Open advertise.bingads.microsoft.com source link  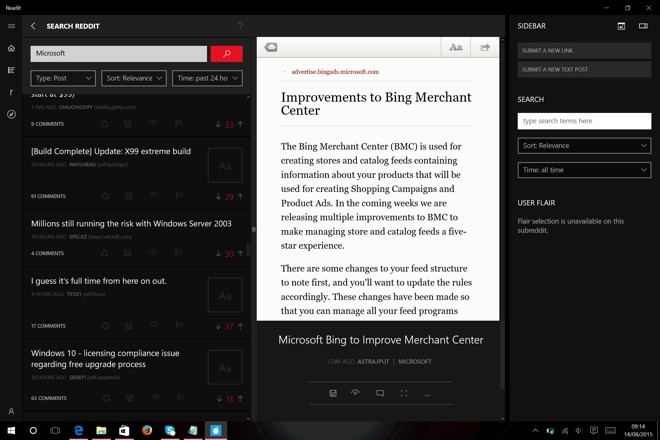[x=335, y=72]
